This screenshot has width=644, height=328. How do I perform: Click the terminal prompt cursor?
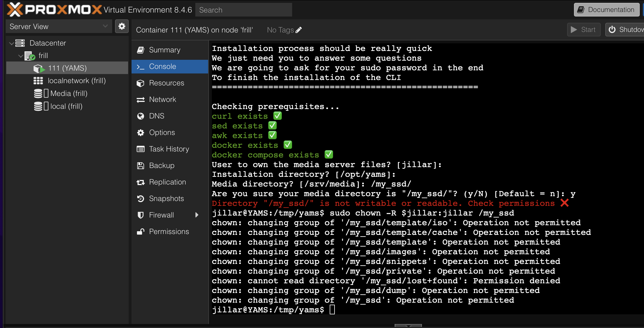coord(332,309)
